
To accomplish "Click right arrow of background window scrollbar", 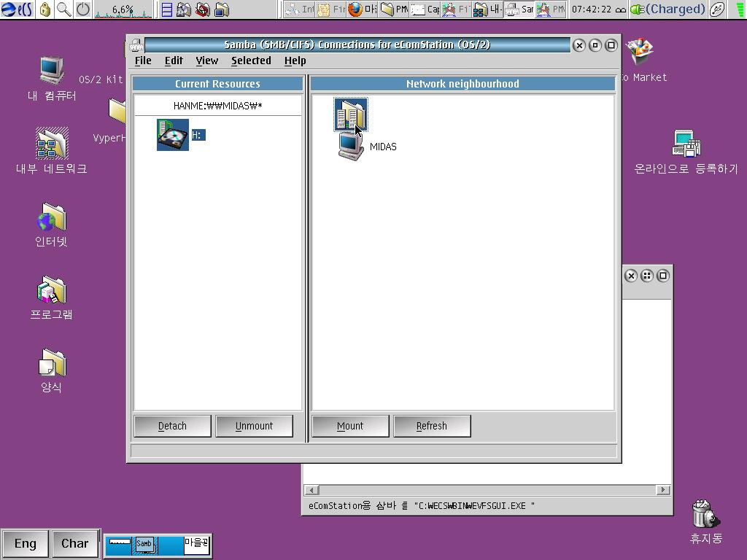I will (662, 490).
